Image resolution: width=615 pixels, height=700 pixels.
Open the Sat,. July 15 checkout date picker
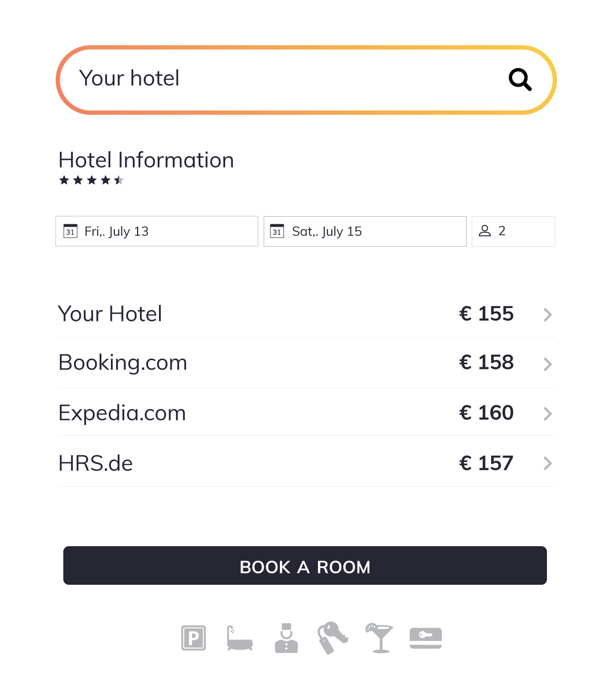tap(365, 231)
